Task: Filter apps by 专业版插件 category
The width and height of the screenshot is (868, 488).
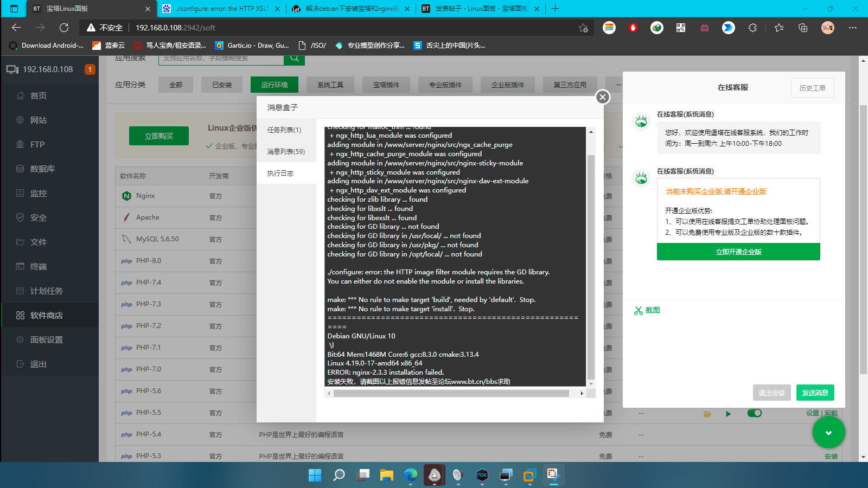Action: [445, 85]
